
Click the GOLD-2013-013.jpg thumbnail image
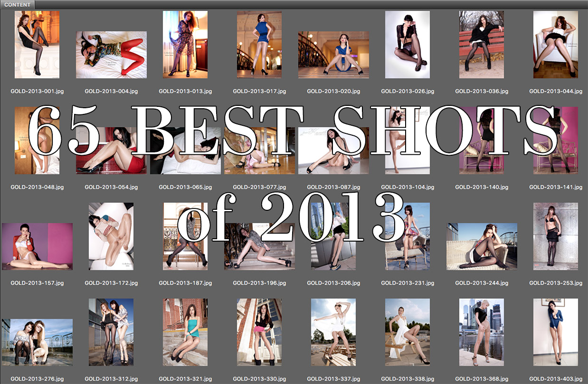click(185, 45)
